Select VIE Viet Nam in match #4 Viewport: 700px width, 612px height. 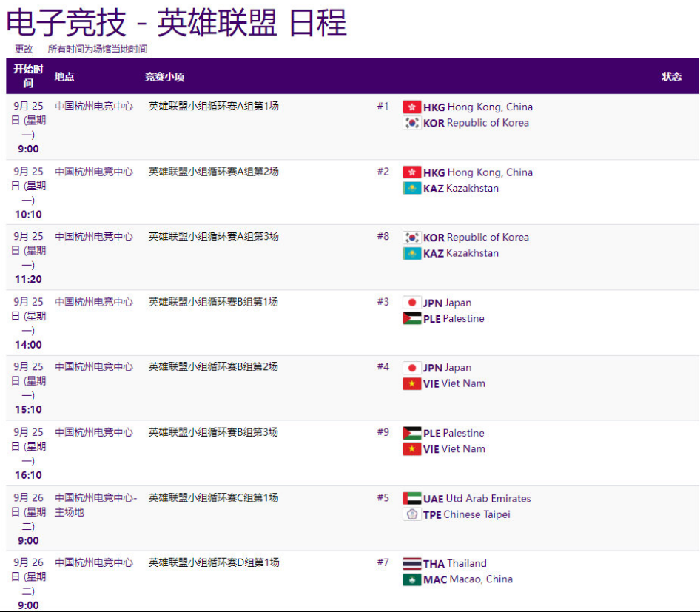[454, 383]
